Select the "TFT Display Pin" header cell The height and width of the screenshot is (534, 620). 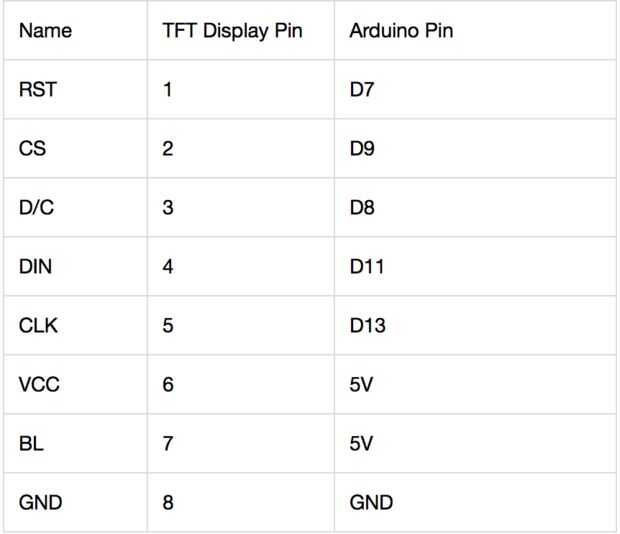click(x=232, y=31)
